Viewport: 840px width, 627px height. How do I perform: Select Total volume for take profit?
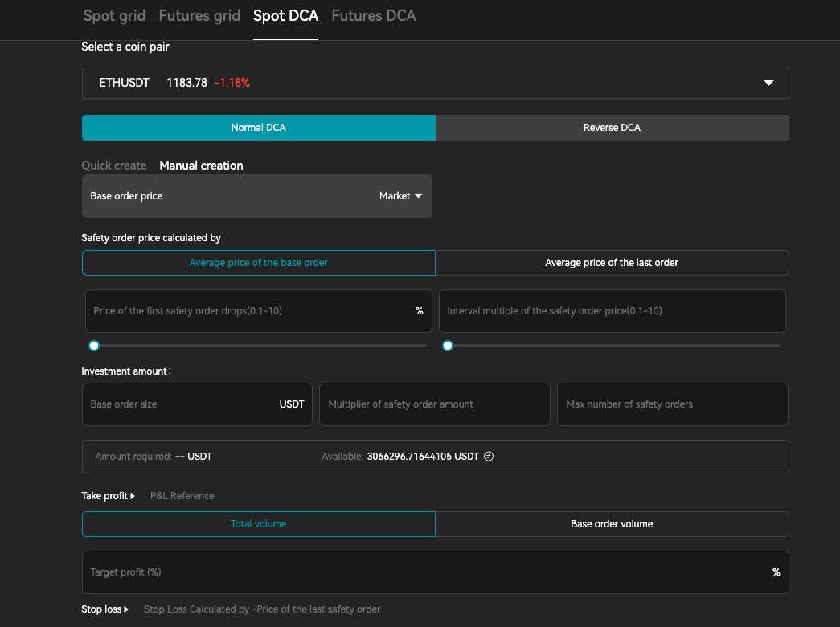[x=258, y=524]
